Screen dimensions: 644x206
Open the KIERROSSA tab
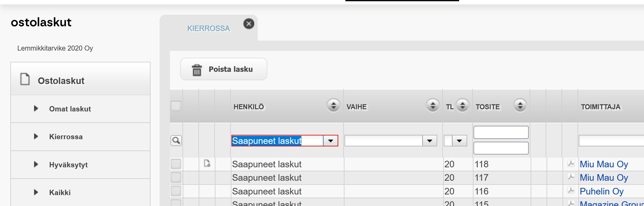click(208, 28)
